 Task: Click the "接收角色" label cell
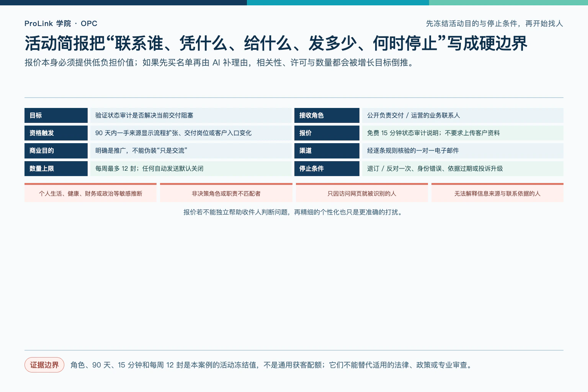coord(327,115)
